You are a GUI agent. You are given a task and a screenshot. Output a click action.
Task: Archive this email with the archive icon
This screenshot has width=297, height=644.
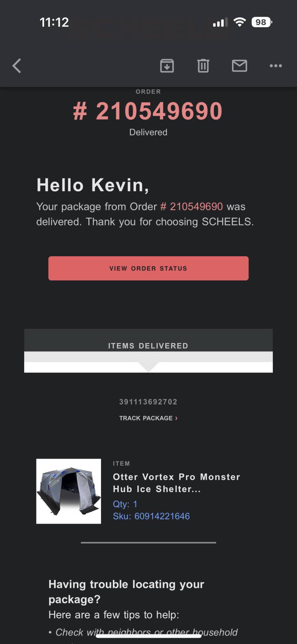click(167, 66)
